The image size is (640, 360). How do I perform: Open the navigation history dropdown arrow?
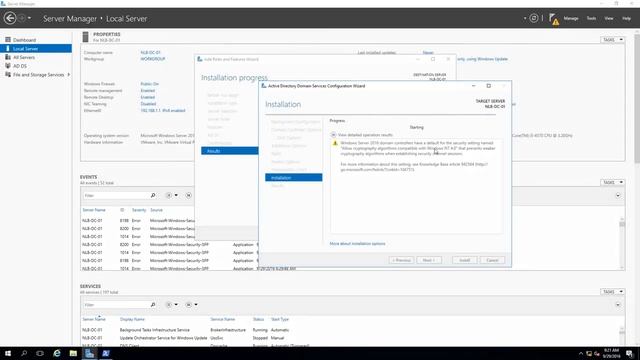[29, 18]
